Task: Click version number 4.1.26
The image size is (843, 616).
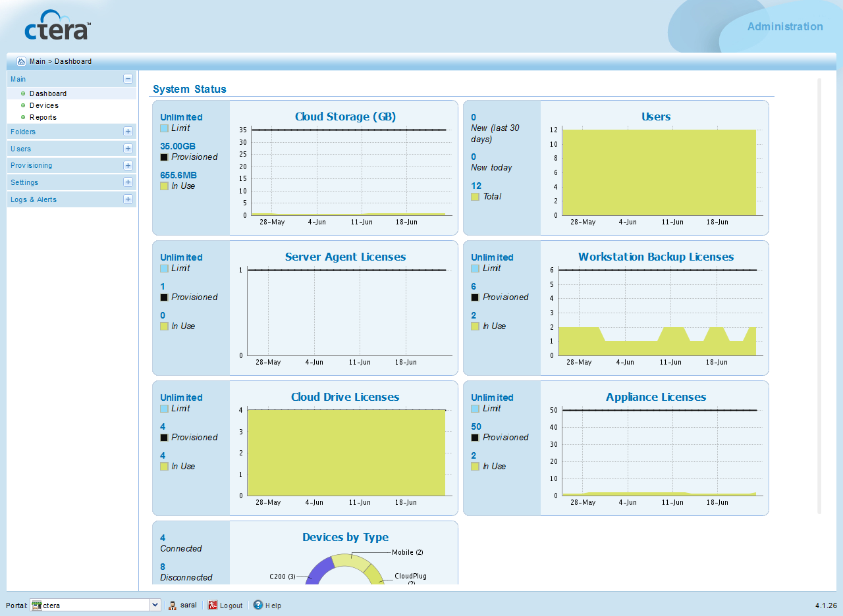Action: point(826,605)
